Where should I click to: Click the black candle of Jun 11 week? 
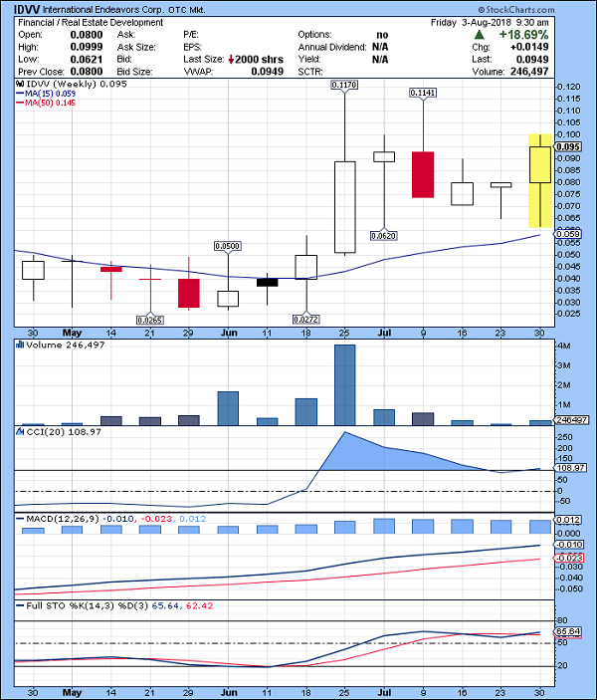click(x=268, y=282)
